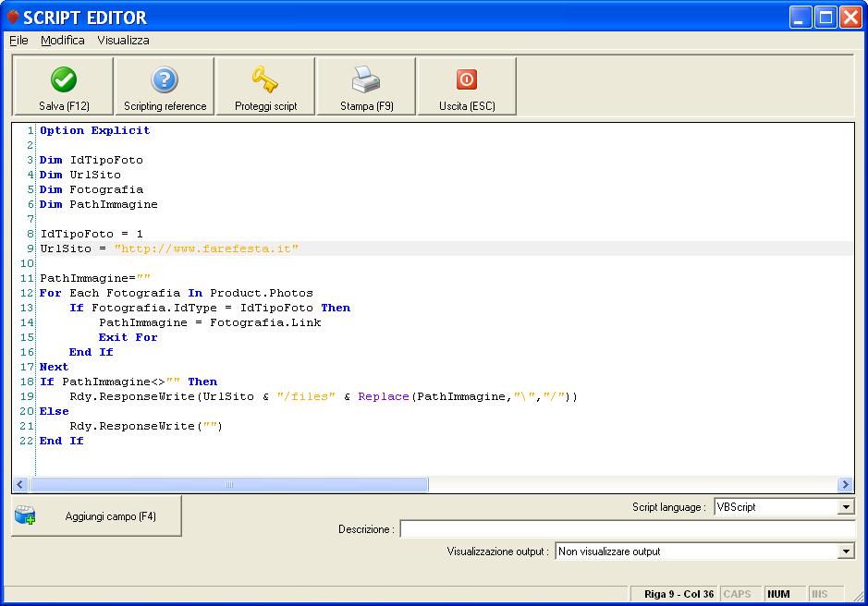Image resolution: width=868 pixels, height=606 pixels.
Task: Click the green checkmark Salva icon
Action: tap(64, 80)
